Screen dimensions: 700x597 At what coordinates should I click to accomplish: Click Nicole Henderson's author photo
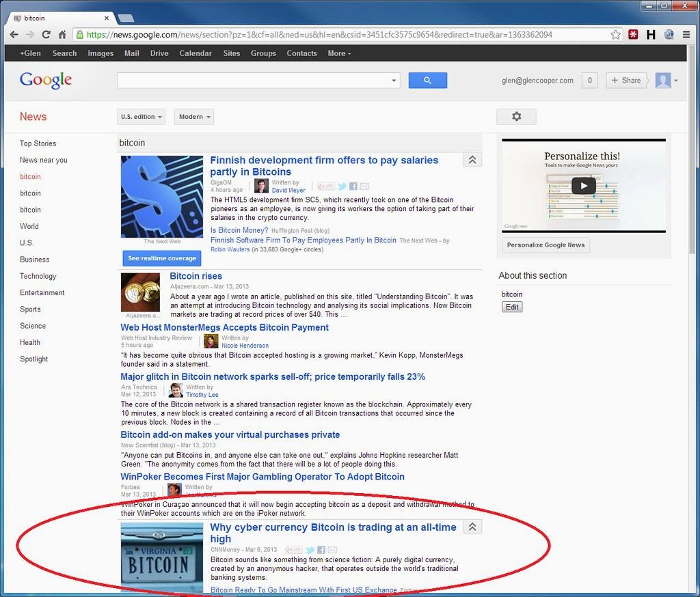coord(211,342)
